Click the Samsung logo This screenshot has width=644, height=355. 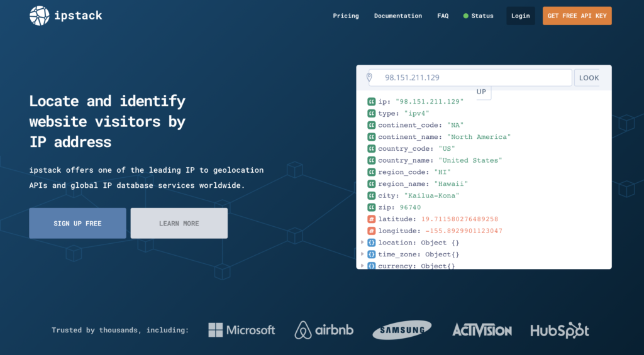(x=402, y=330)
